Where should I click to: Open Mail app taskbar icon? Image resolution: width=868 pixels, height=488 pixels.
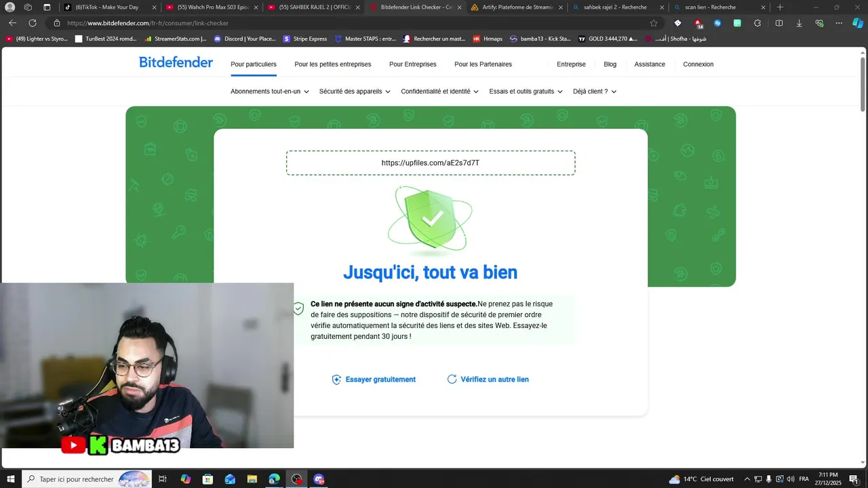(x=231, y=479)
